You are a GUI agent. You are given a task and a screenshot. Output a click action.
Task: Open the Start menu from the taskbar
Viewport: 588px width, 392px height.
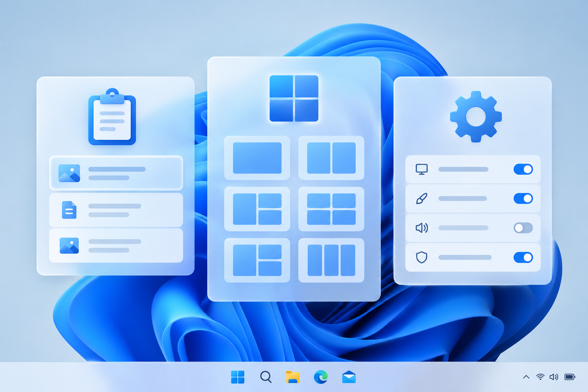(x=238, y=377)
